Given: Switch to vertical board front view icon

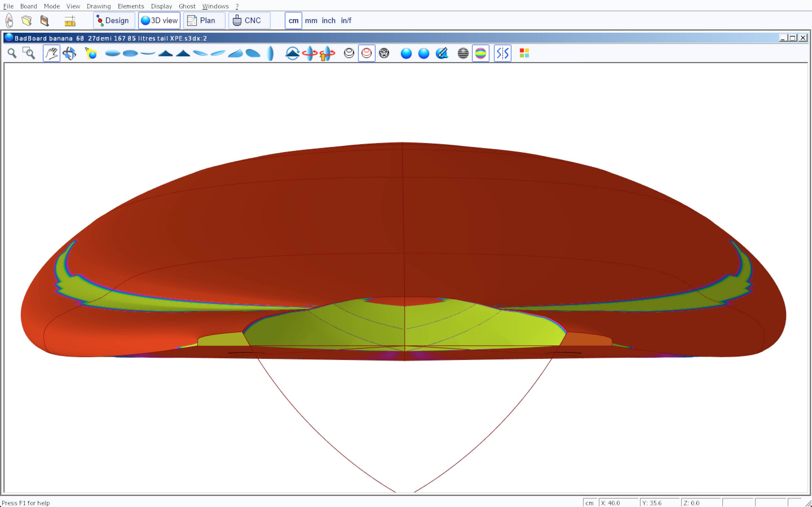Looking at the screenshot, I should tap(270, 53).
